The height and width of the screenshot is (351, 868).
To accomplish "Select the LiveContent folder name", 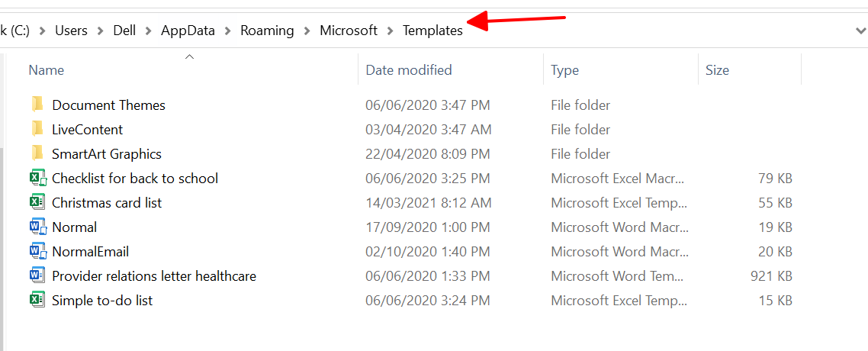I will [x=88, y=129].
